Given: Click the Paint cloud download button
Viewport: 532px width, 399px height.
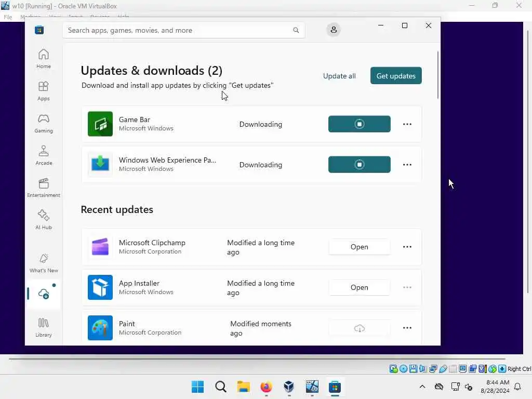Looking at the screenshot, I should (x=360, y=328).
